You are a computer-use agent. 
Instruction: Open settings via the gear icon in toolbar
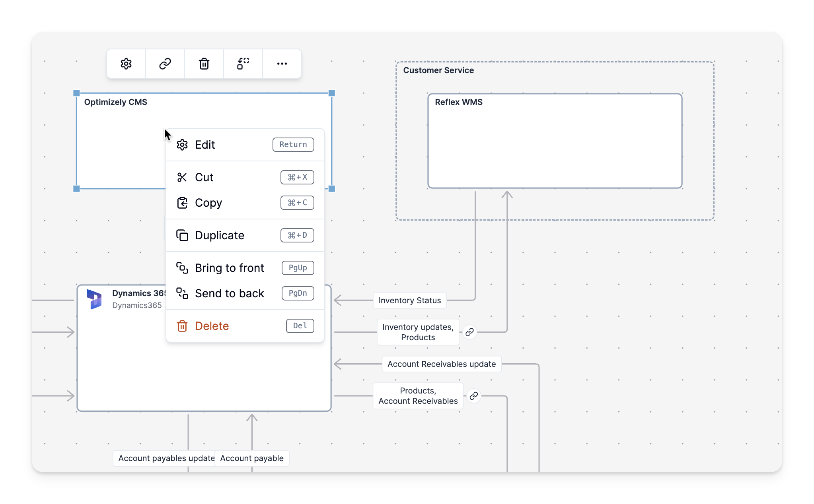coord(126,64)
